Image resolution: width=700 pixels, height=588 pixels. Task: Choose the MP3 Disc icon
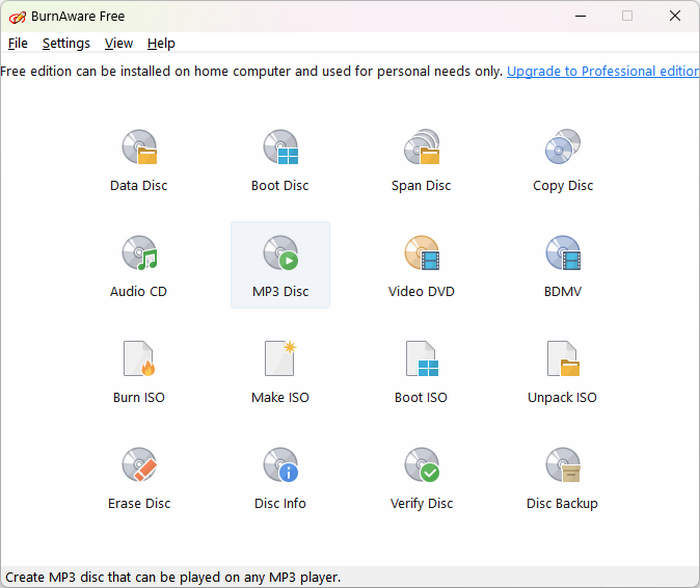point(280,265)
